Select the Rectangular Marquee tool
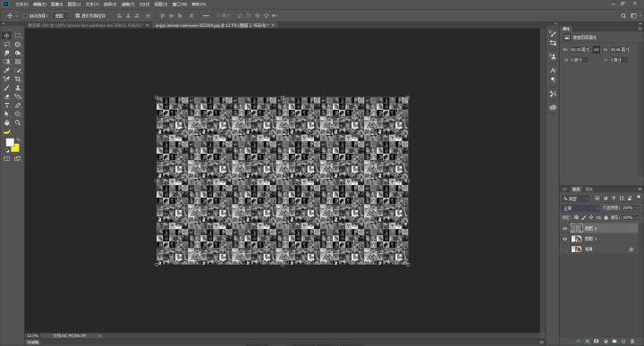This screenshot has width=644, height=346. point(18,36)
